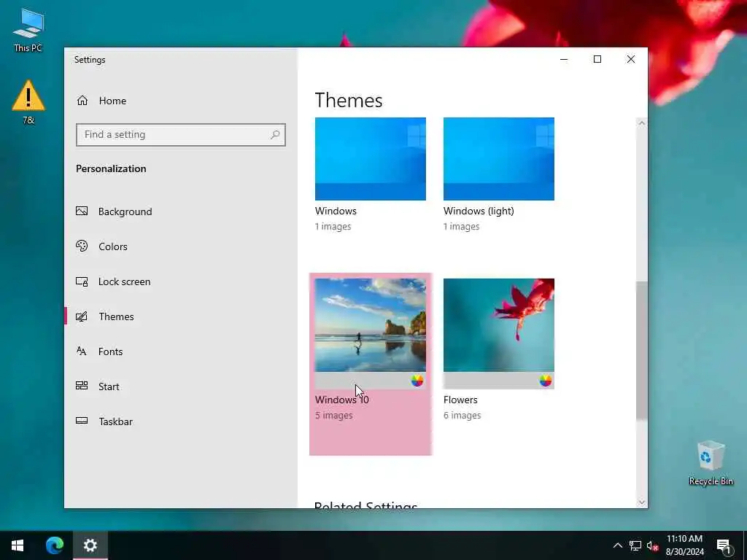This screenshot has width=747, height=560.
Task: Show hidden system tray icons
Action: pos(617,545)
